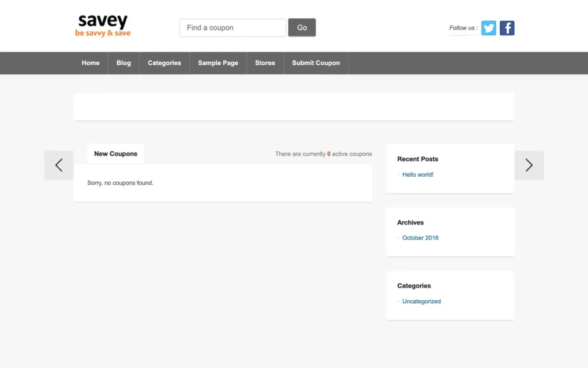Focus the Find a coupon field
The width and height of the screenshot is (588, 368).
233,28
